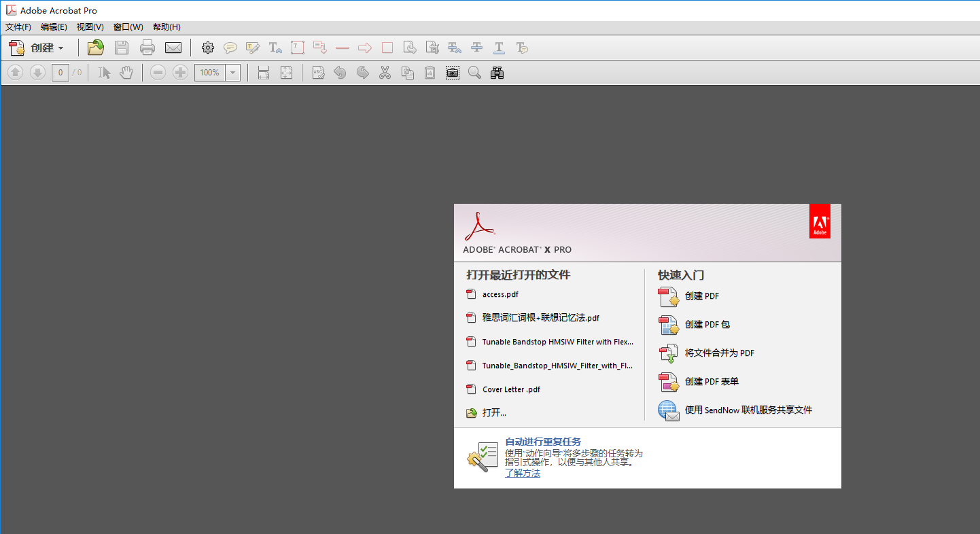980x534 pixels.
Task: Click the Print icon in toolbar
Action: [x=147, y=48]
